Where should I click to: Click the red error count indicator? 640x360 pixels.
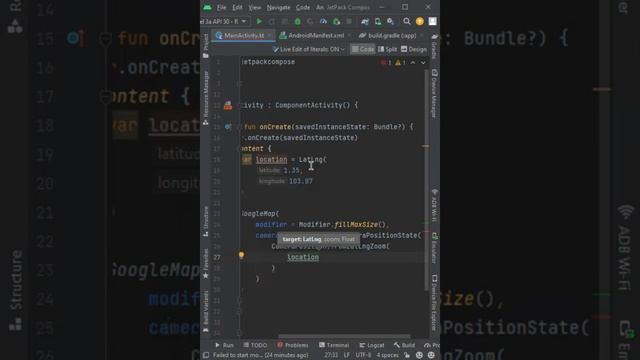[386, 62]
